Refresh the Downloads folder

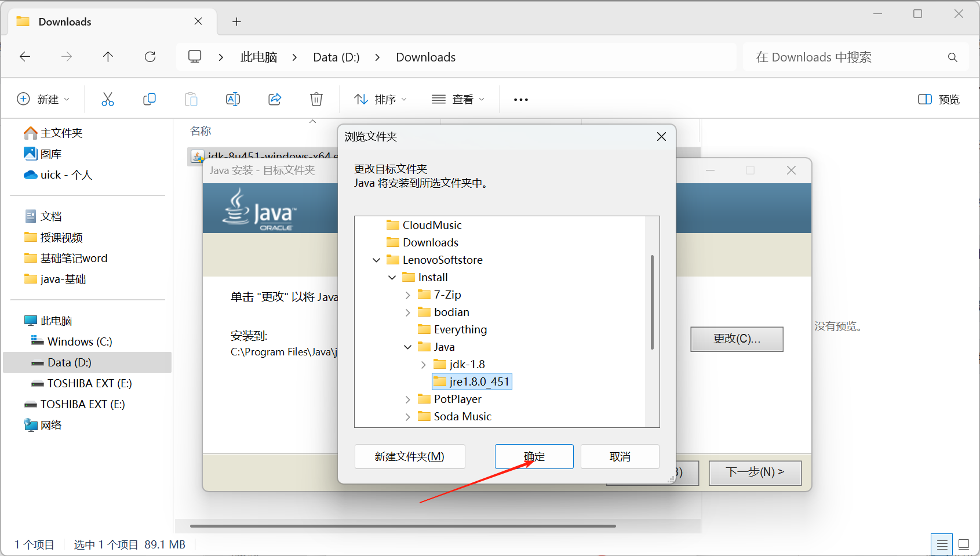click(150, 57)
